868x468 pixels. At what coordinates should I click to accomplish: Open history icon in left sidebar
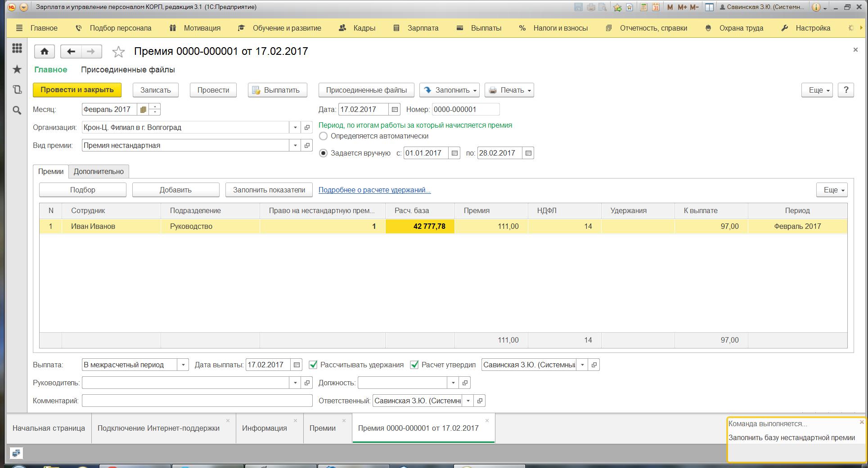coord(17,89)
